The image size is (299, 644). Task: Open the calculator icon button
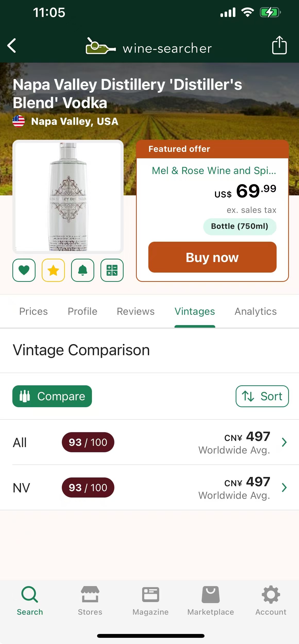(x=112, y=270)
